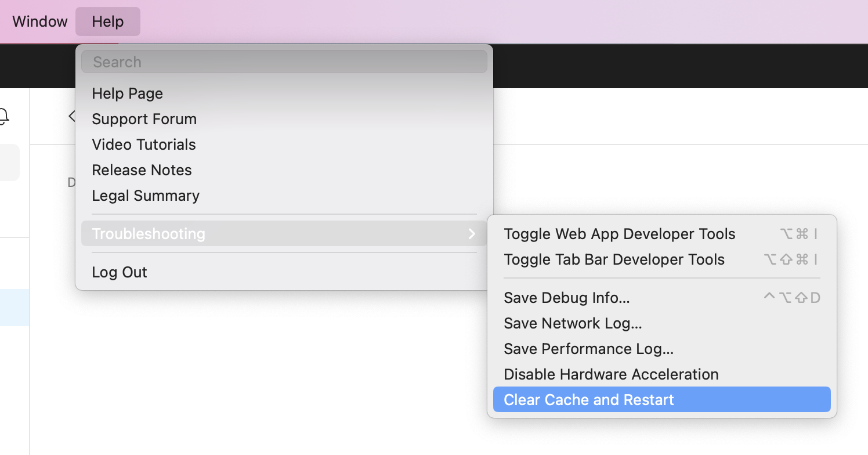The width and height of the screenshot is (868, 455).
Task: Click the notification bell icon
Action: [x=3, y=117]
